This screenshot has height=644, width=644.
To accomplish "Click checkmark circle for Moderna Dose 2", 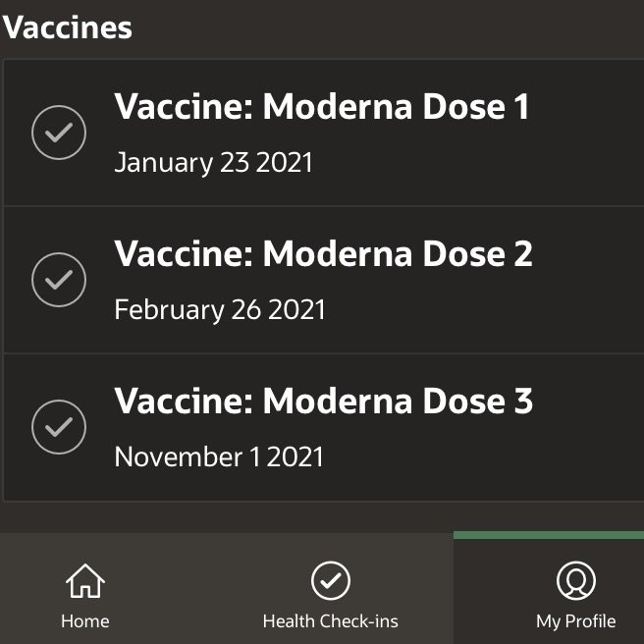I will (59, 280).
